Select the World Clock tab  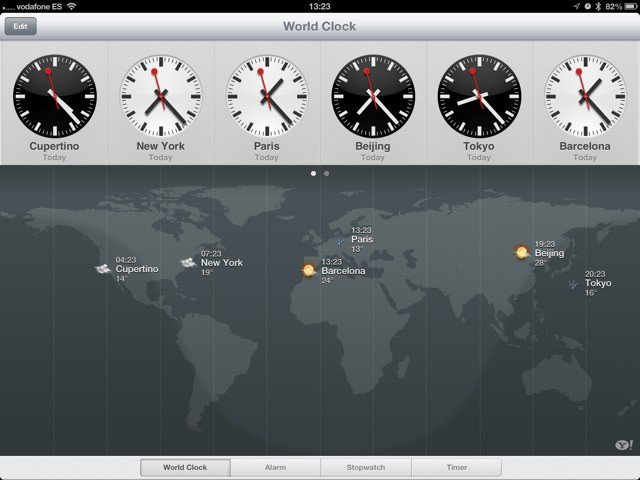tap(185, 467)
